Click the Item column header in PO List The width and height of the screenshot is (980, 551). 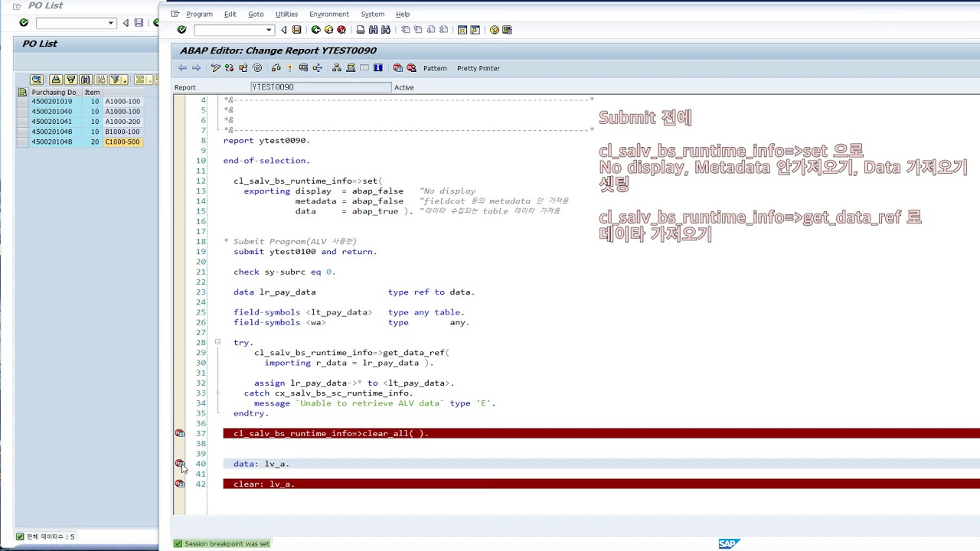pos(92,92)
